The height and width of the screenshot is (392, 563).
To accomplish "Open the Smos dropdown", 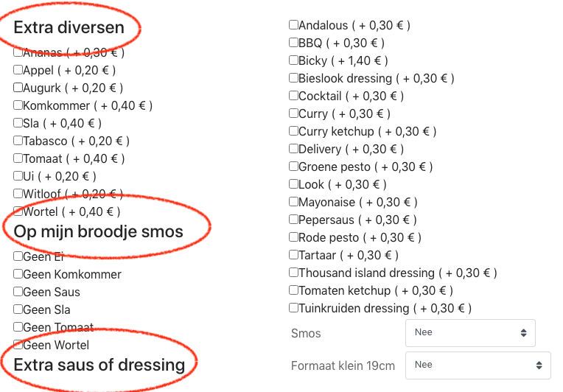I will click(x=470, y=333).
